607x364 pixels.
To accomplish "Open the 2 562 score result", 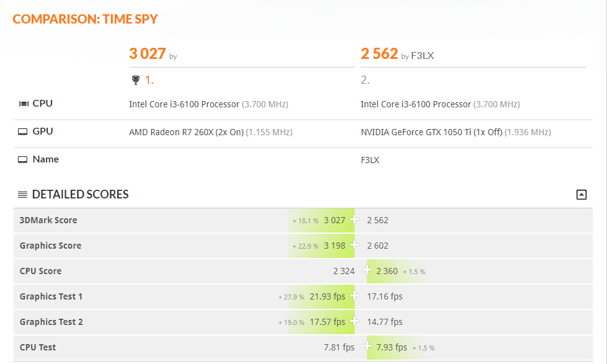I will pos(379,53).
